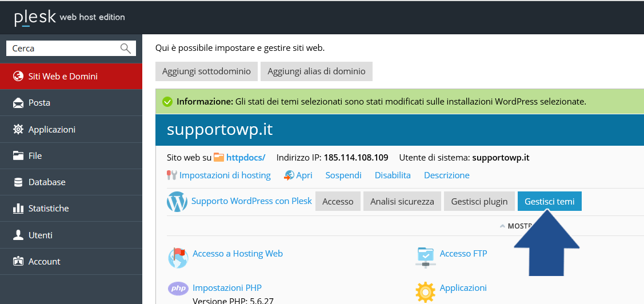Image resolution: width=644 pixels, height=304 pixels.
Task: Click the search magnifier icon
Action: [x=125, y=48]
